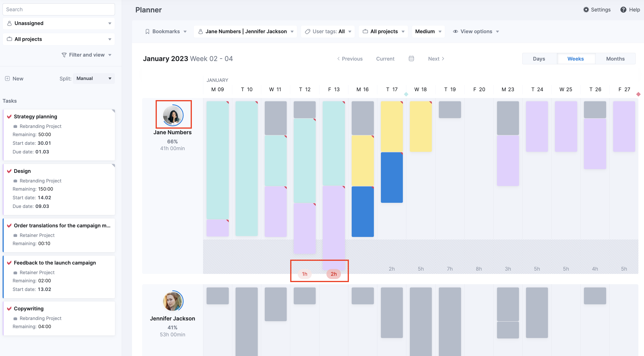Open the Filter and view dropdown
The width and height of the screenshot is (644, 356).
(x=86, y=55)
